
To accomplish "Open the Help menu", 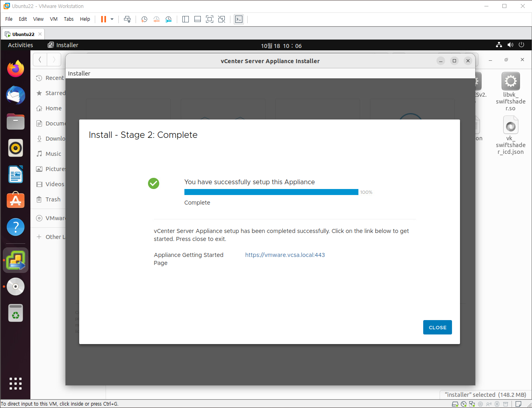I will coord(85,19).
